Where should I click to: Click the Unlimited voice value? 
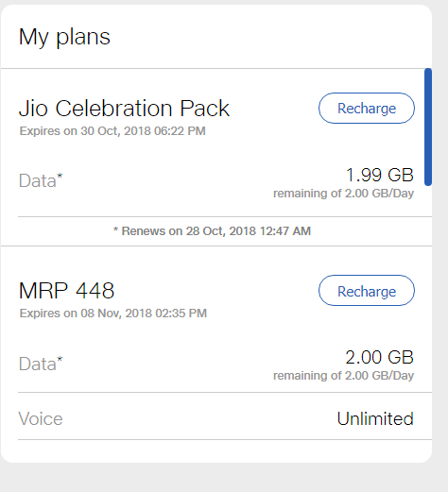pos(375,418)
